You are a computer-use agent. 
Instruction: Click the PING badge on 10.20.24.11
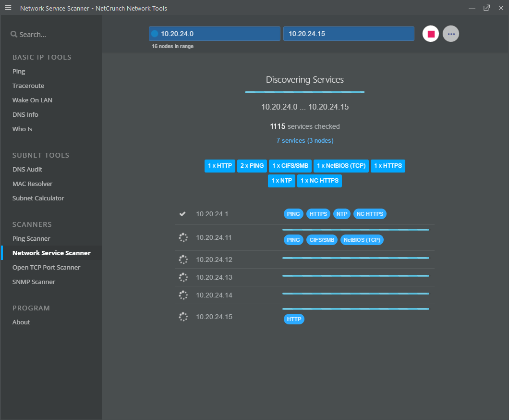(x=293, y=240)
